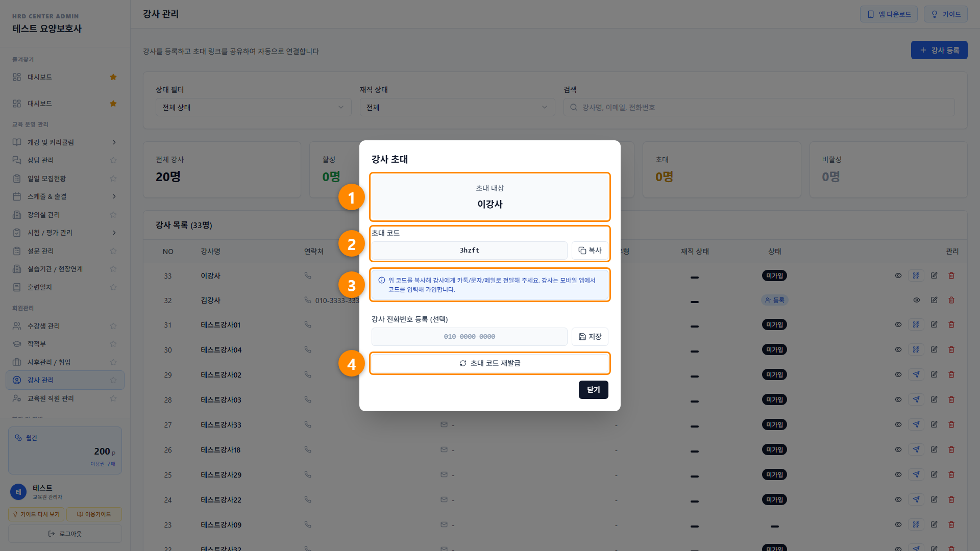
Task: Toggle favorite star for 강의실 관리
Action: point(113,215)
